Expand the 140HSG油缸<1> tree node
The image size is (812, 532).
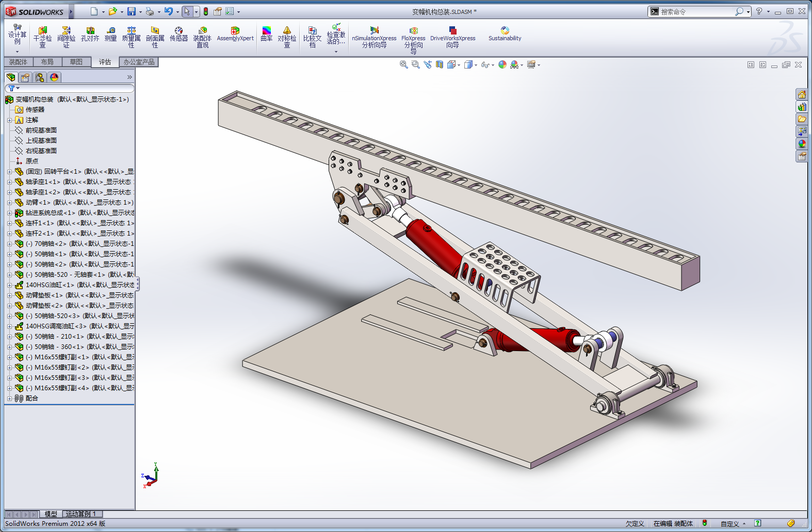pyautogui.click(x=9, y=285)
